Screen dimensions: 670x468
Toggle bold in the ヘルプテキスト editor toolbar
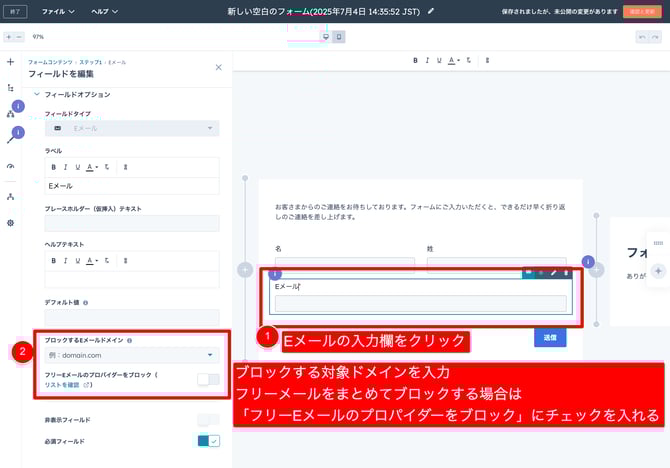pos(53,261)
